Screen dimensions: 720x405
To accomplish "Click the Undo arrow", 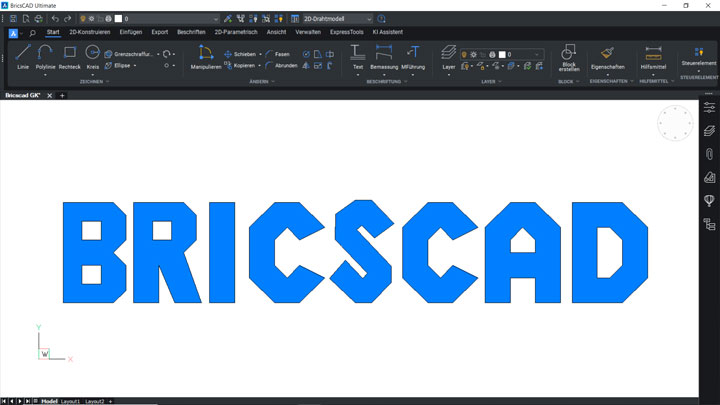I will coord(55,19).
